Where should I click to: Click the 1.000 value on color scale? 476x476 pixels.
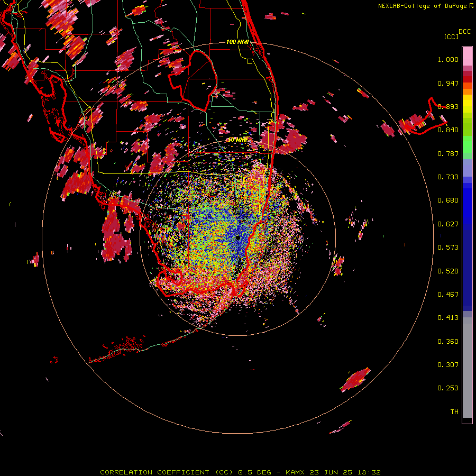click(x=448, y=59)
